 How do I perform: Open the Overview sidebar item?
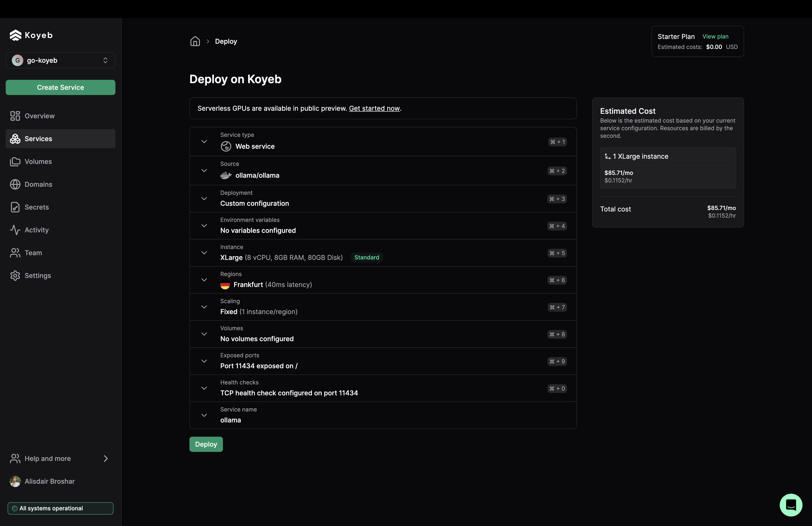pyautogui.click(x=60, y=116)
